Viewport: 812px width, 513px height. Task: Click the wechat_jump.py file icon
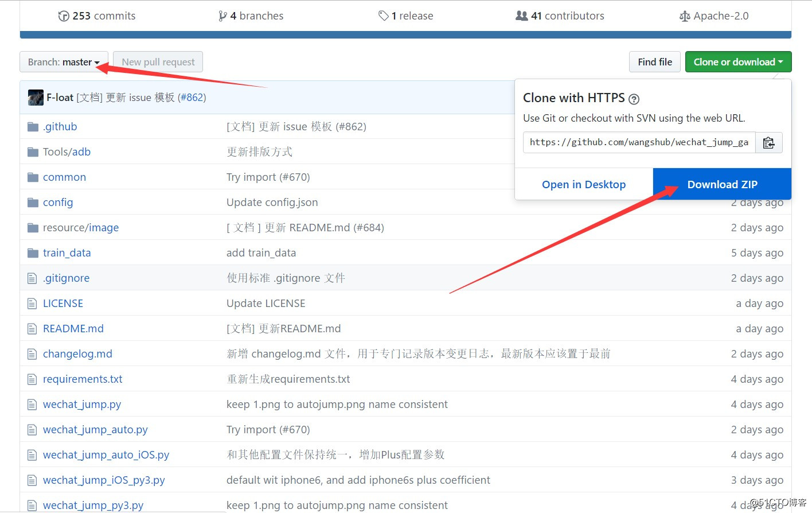[32, 405]
